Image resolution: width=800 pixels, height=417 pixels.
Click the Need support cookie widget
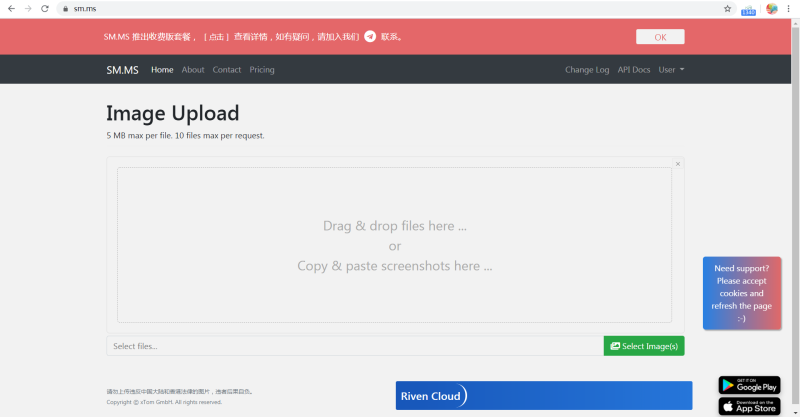tap(742, 293)
